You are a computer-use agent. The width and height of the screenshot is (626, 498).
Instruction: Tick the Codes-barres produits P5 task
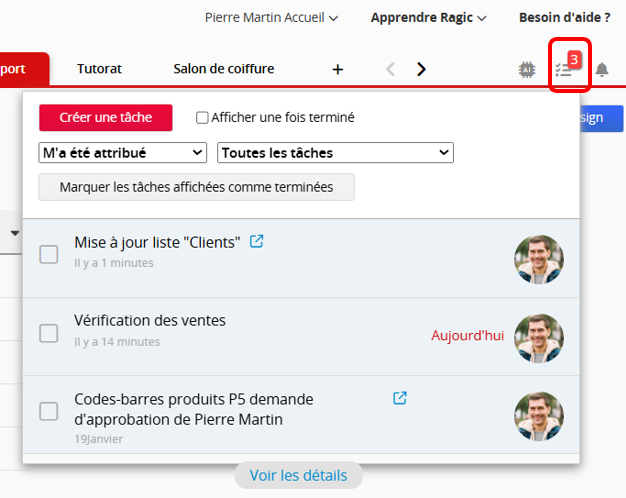coord(49,411)
